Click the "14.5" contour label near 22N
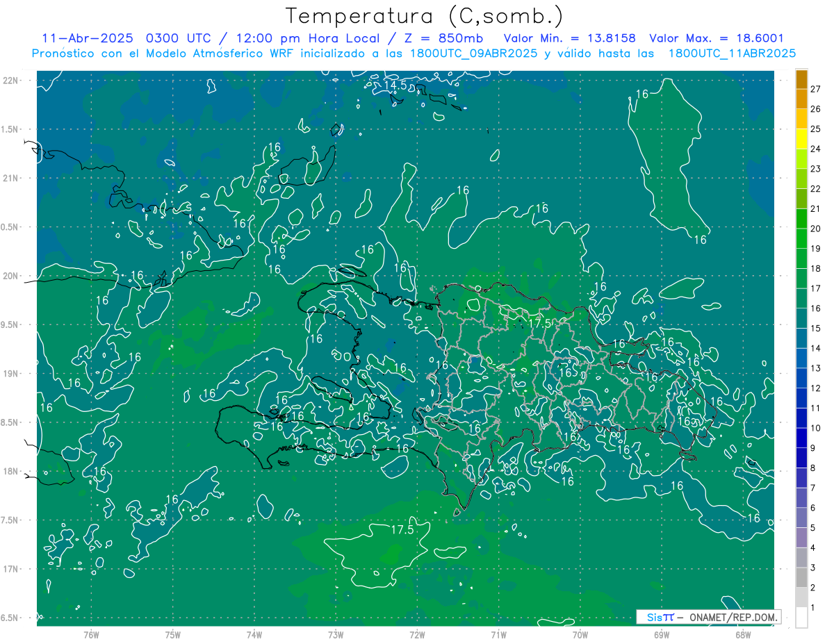The image size is (834, 644). 395,85
